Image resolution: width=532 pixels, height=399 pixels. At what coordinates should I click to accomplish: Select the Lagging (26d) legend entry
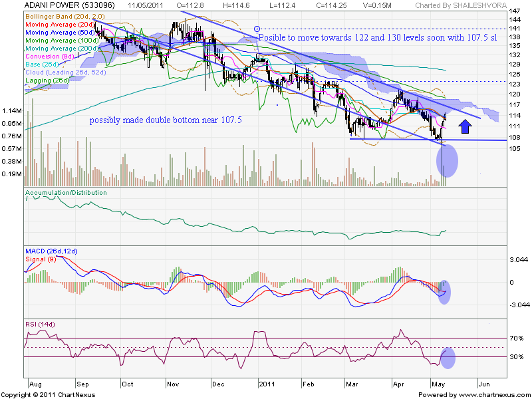(47, 80)
